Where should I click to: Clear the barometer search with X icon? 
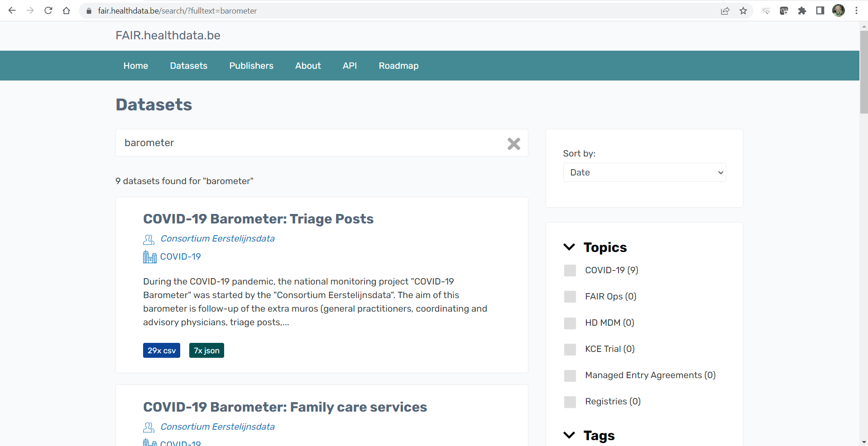coord(513,143)
